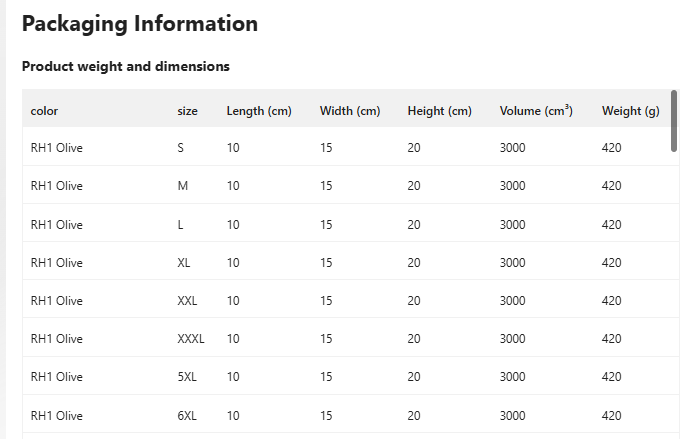Click the Volume (cm³) column header
The image size is (683, 439).
[x=536, y=111]
